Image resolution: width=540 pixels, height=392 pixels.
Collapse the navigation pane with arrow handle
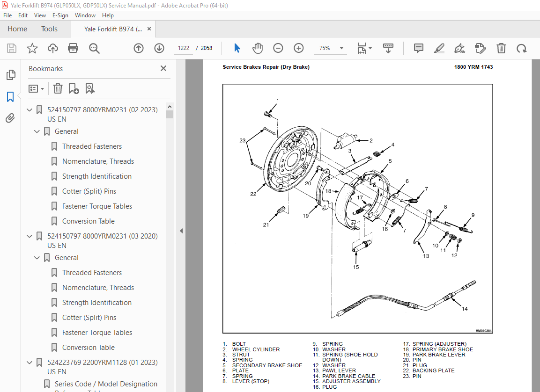(x=181, y=231)
